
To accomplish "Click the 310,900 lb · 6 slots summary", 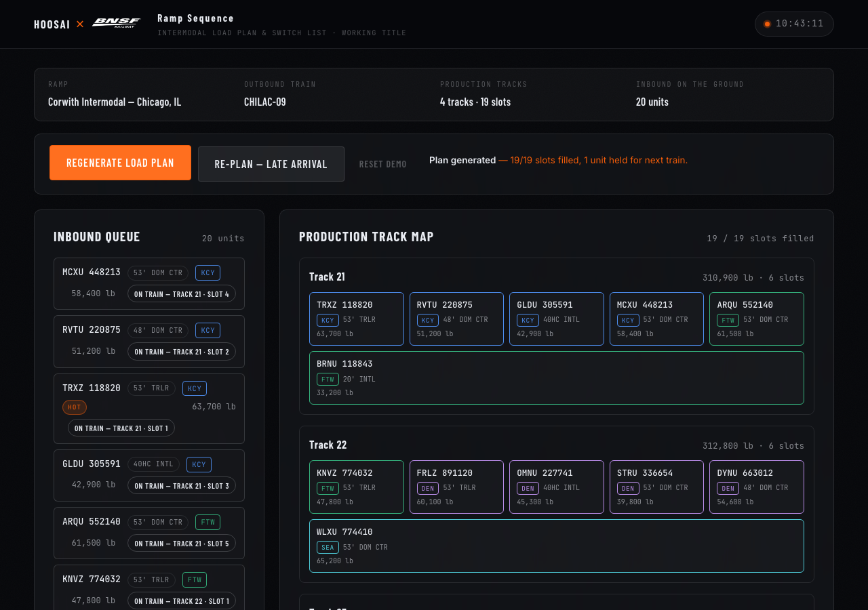I will [753, 278].
